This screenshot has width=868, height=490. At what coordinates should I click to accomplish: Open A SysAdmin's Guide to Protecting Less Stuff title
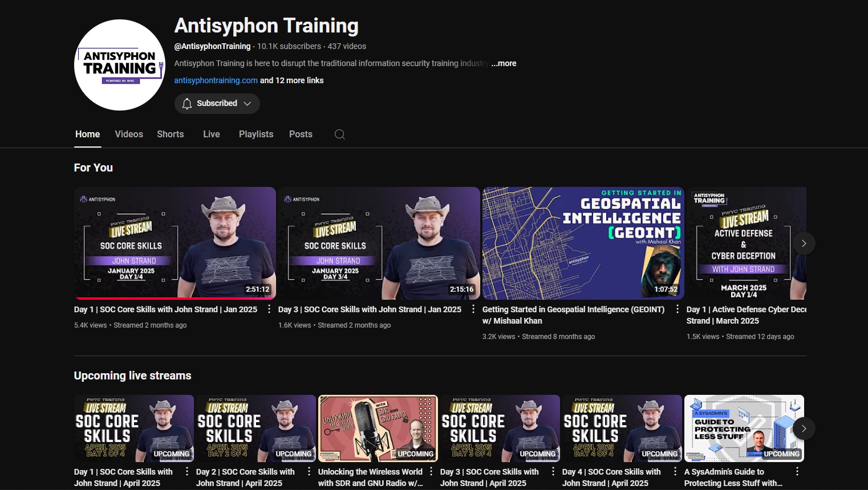(x=733, y=477)
